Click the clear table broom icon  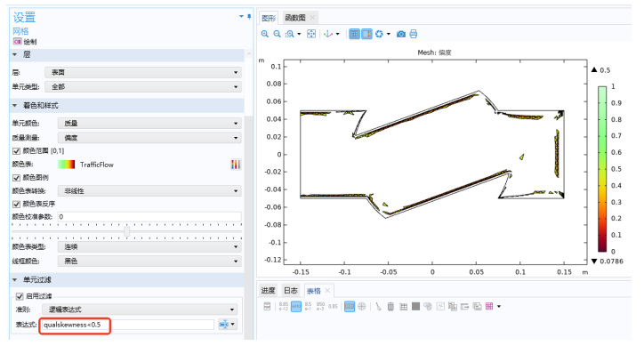point(378,306)
